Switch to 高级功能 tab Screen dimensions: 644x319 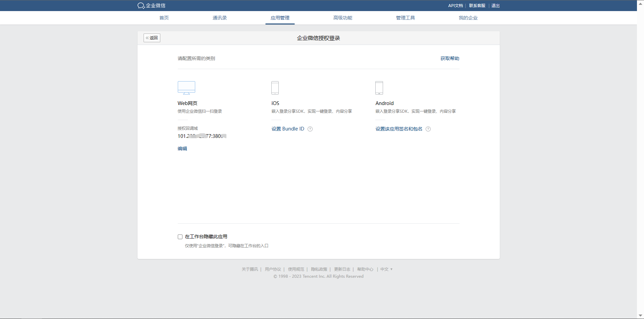tap(342, 18)
